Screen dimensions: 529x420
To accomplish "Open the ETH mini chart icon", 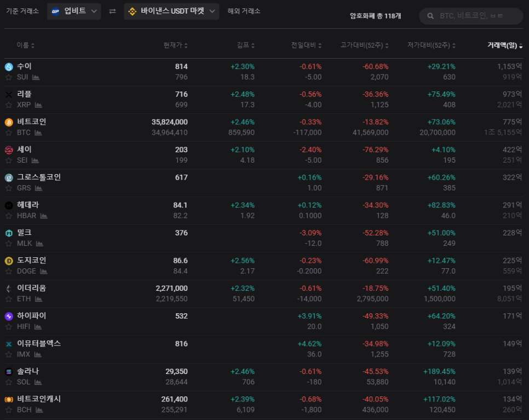I will pos(39,299).
